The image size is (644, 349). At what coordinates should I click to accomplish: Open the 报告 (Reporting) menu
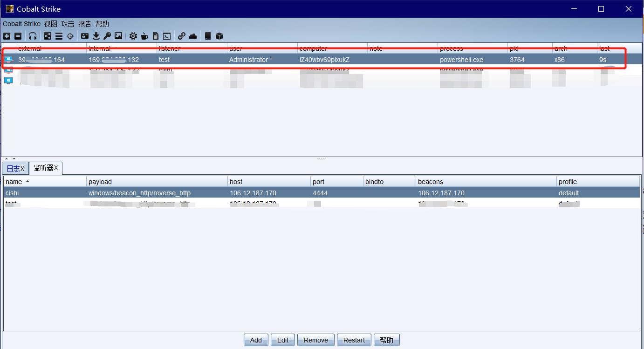coord(85,24)
